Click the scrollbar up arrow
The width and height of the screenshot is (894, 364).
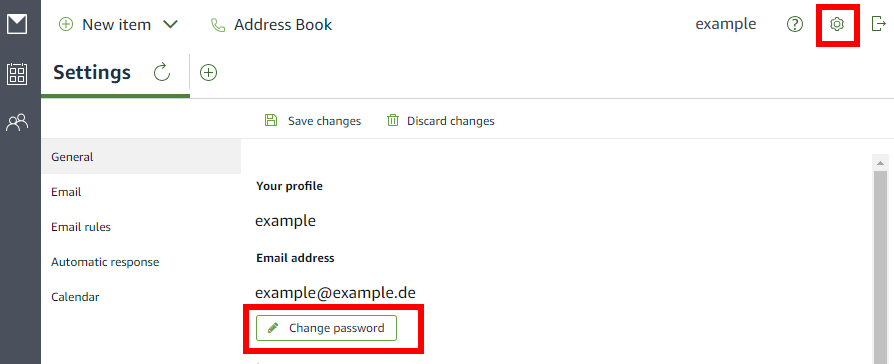pos(880,162)
